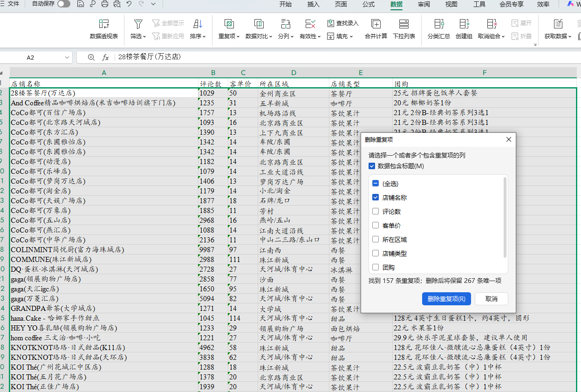
Task: Toggle the 自动保存 autosave switch
Action: pos(63,4)
